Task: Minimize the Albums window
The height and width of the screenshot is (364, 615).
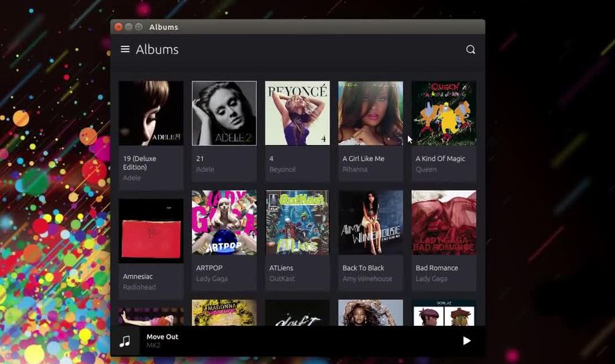Action: [x=128, y=27]
